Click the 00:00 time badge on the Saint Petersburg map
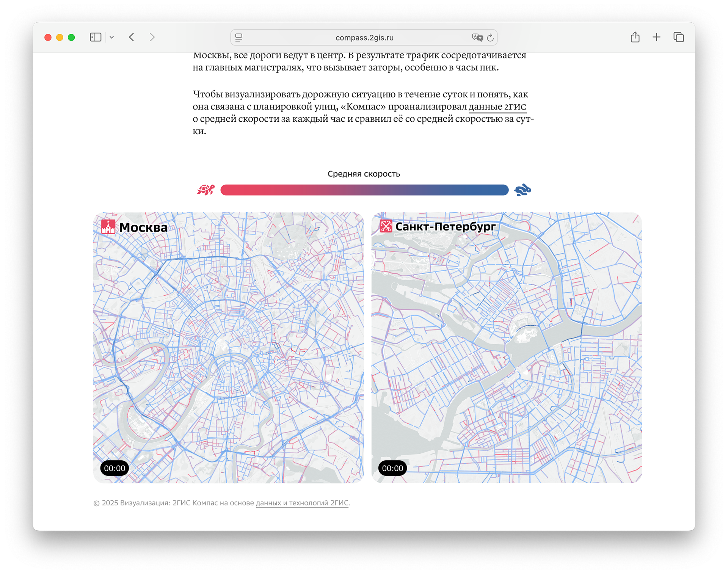This screenshot has height=574, width=728. point(392,468)
